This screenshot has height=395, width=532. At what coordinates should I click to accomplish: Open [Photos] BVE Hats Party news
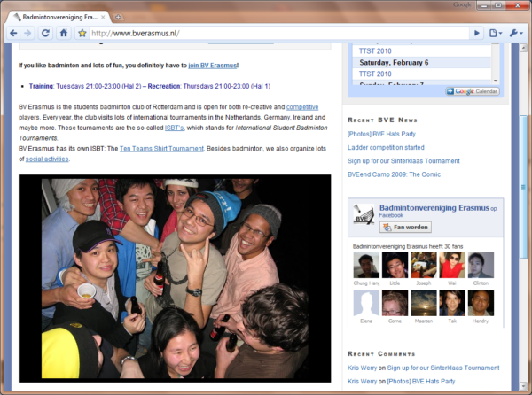coord(381,134)
